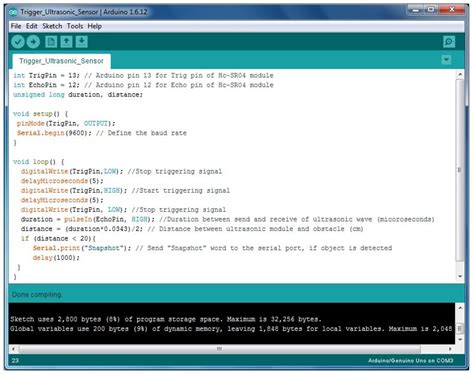Open the File menu
The width and height of the screenshot is (474, 374).
pos(16,26)
